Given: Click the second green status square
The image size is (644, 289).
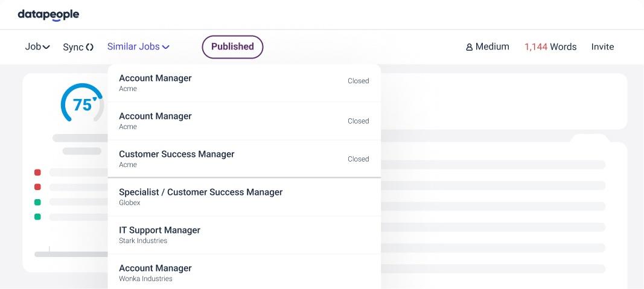Looking at the screenshot, I should pos(37,217).
